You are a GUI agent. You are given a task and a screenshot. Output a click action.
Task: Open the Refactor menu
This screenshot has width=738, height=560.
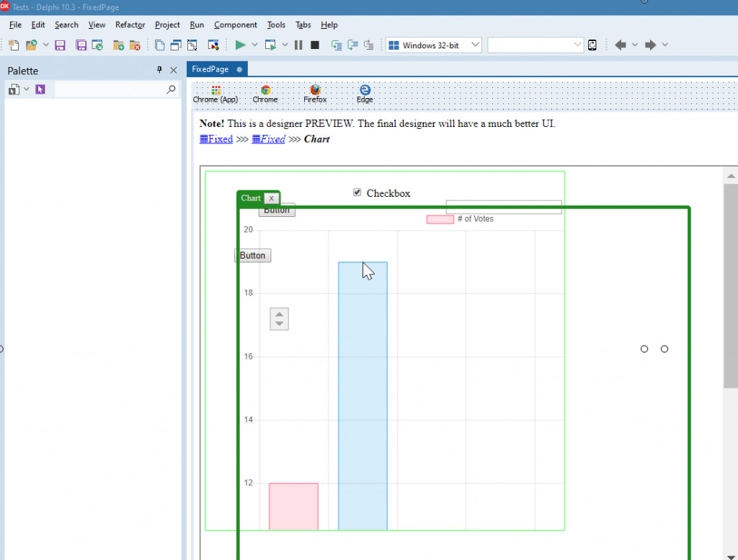coord(130,25)
